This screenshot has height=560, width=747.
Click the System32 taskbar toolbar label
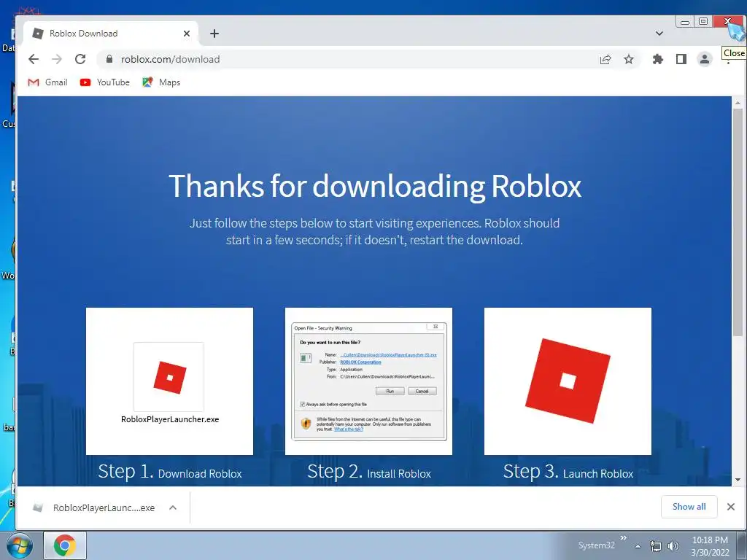[597, 545]
